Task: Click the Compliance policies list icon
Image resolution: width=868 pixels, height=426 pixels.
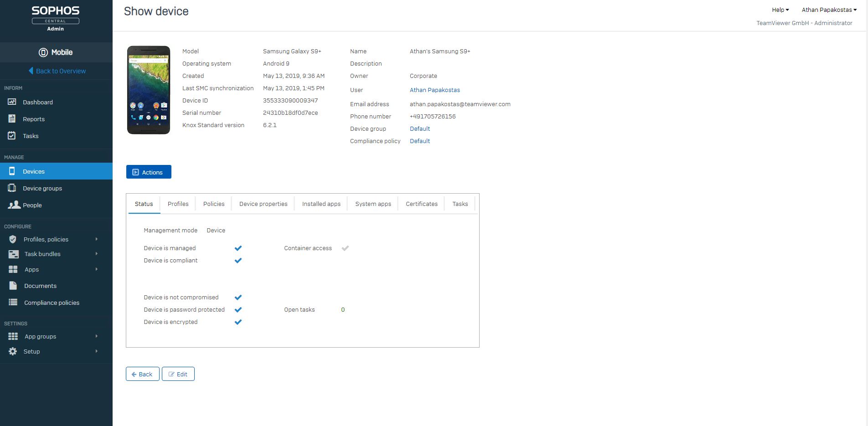Action: pos(13,303)
